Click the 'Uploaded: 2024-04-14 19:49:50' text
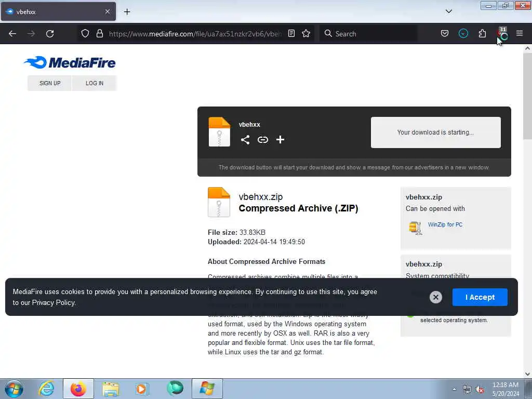 [x=256, y=242]
